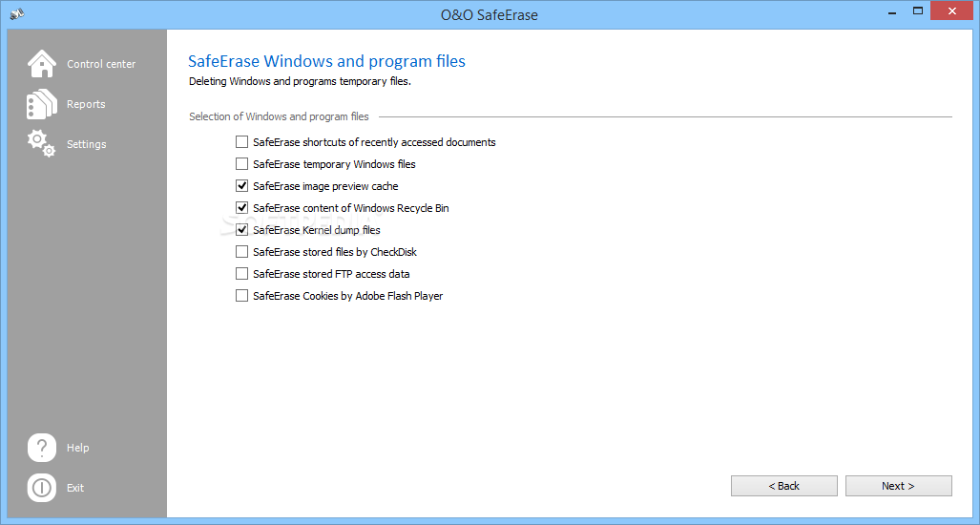Enable shortcuts of recently accessed documents checkbox
The height and width of the screenshot is (525, 980).
[x=241, y=142]
